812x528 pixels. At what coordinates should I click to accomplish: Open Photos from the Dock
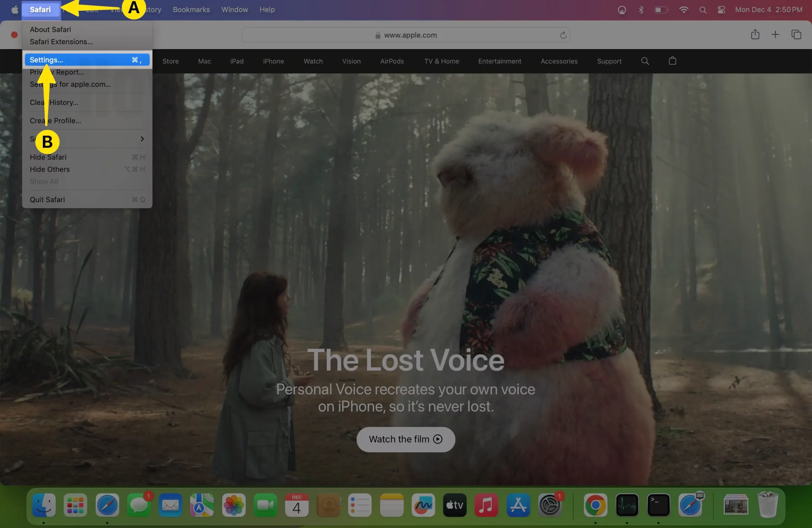[234, 505]
